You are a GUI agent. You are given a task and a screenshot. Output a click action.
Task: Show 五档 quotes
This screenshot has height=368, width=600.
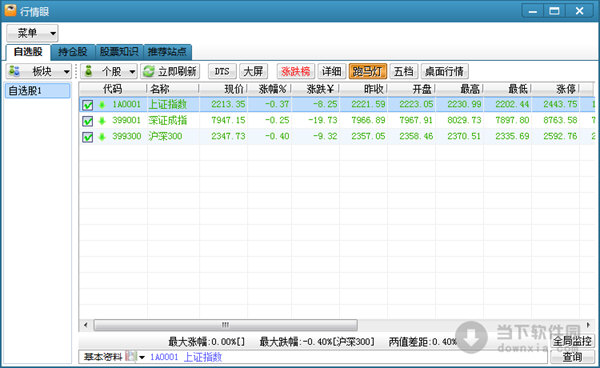click(x=404, y=71)
